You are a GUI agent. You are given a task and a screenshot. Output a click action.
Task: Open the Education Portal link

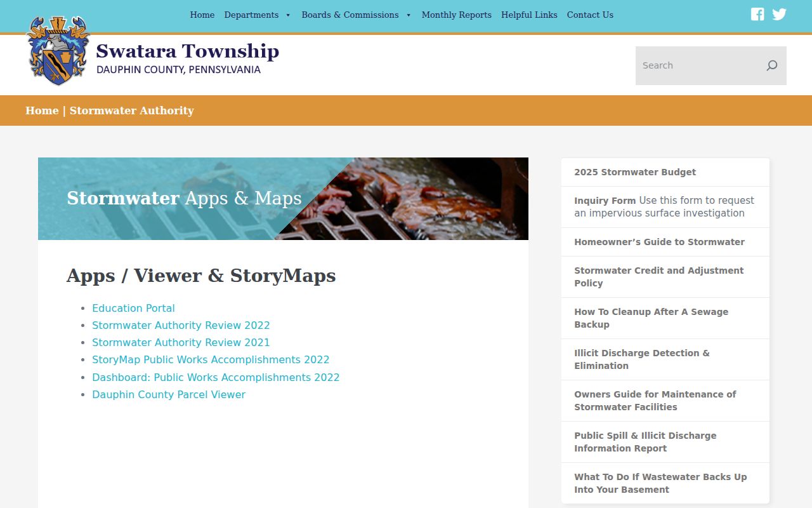point(133,308)
